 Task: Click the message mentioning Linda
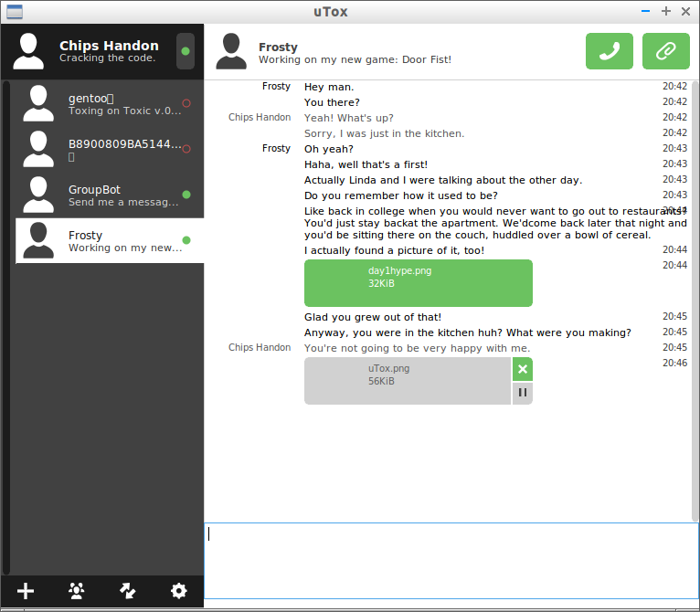443,180
